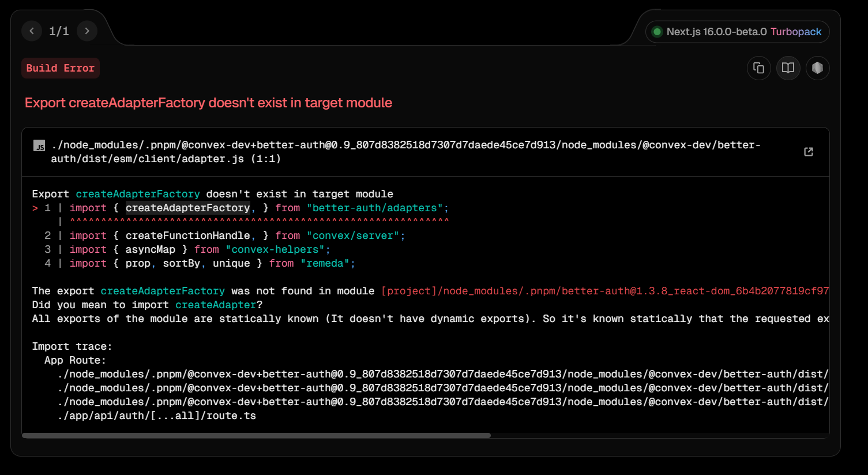Screen dimensions: 868x475
Task: Click the Import trace: heading
Action: pos(72,346)
